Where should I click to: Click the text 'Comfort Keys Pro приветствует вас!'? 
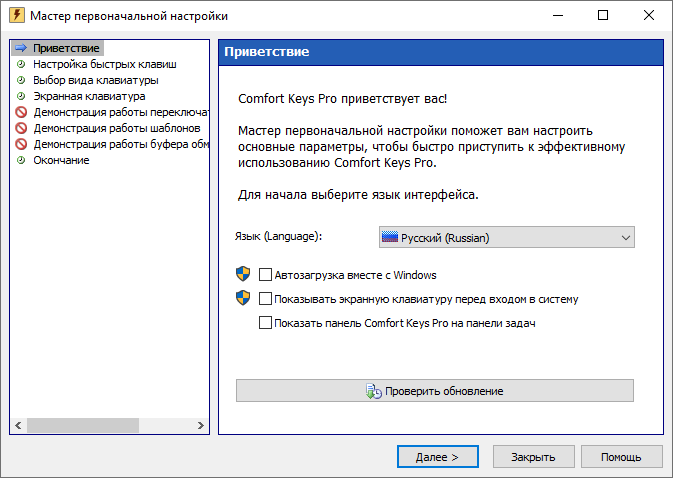343,99
